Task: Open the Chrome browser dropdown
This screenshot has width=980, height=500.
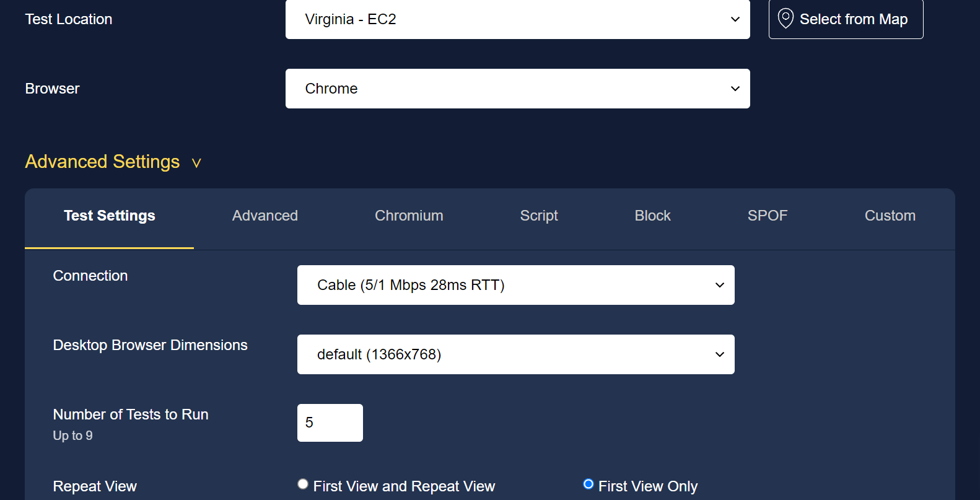Action: coord(518,89)
